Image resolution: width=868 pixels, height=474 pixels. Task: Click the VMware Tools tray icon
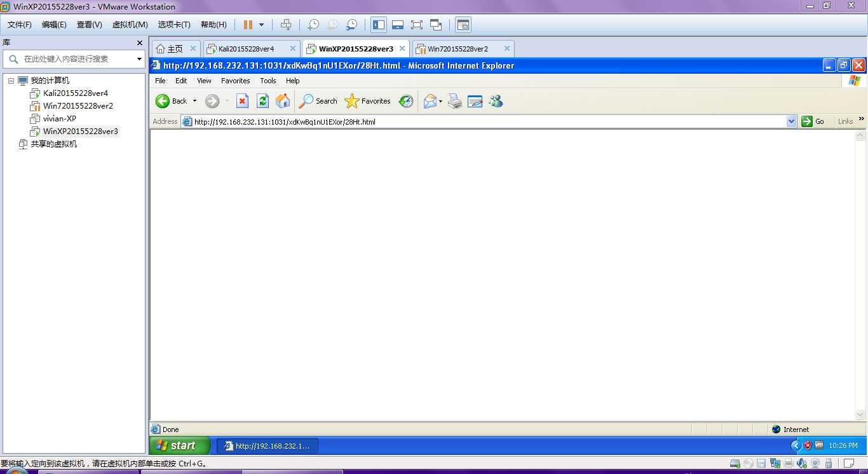click(820, 445)
